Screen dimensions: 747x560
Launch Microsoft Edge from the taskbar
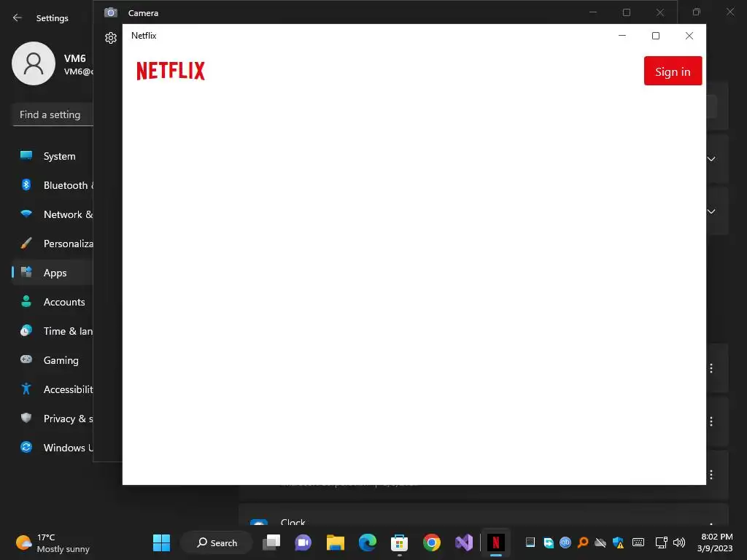368,542
